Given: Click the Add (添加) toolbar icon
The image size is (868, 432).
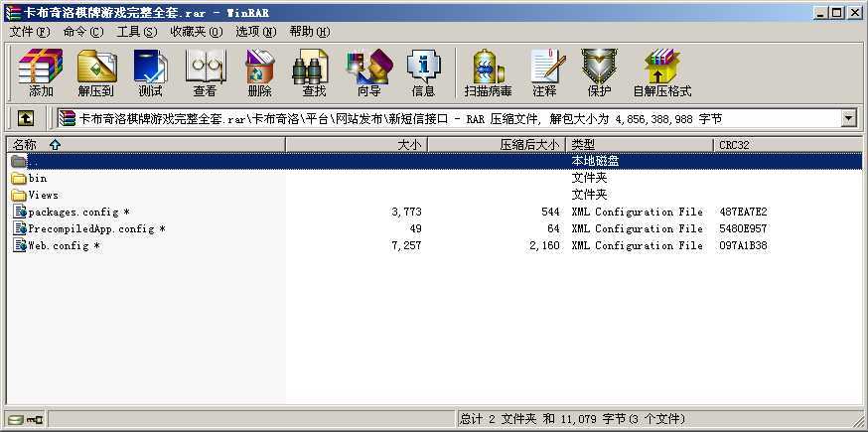Looking at the screenshot, I should click(41, 72).
